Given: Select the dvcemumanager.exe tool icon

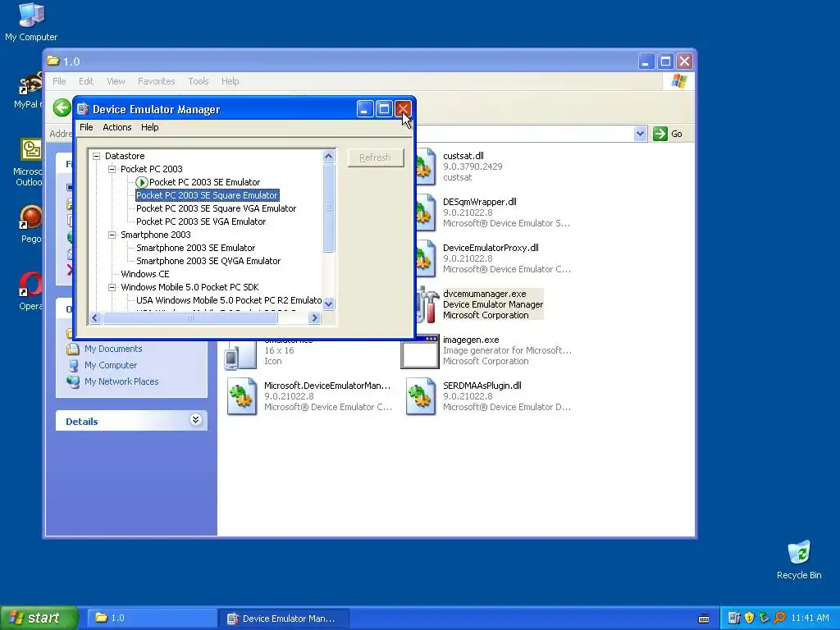Looking at the screenshot, I should (427, 304).
